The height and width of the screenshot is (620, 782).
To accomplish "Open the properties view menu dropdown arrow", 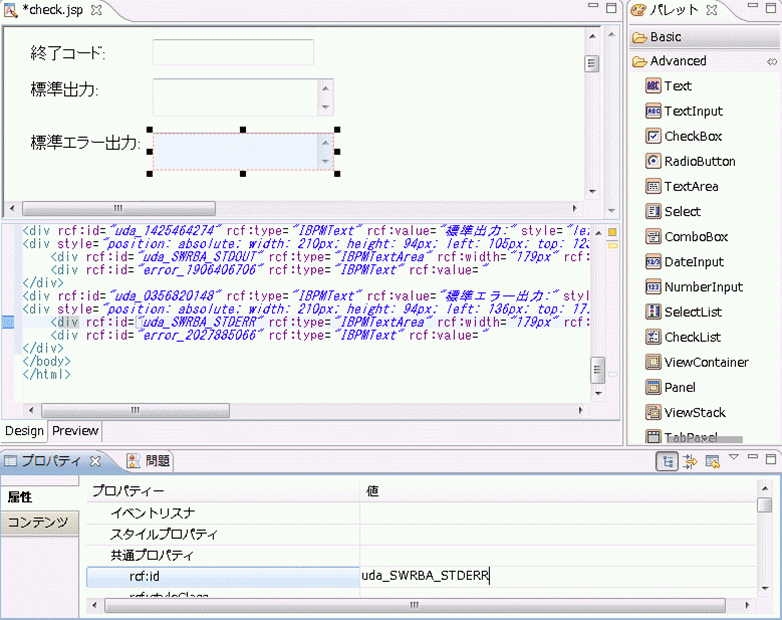I will pyautogui.click(x=734, y=459).
